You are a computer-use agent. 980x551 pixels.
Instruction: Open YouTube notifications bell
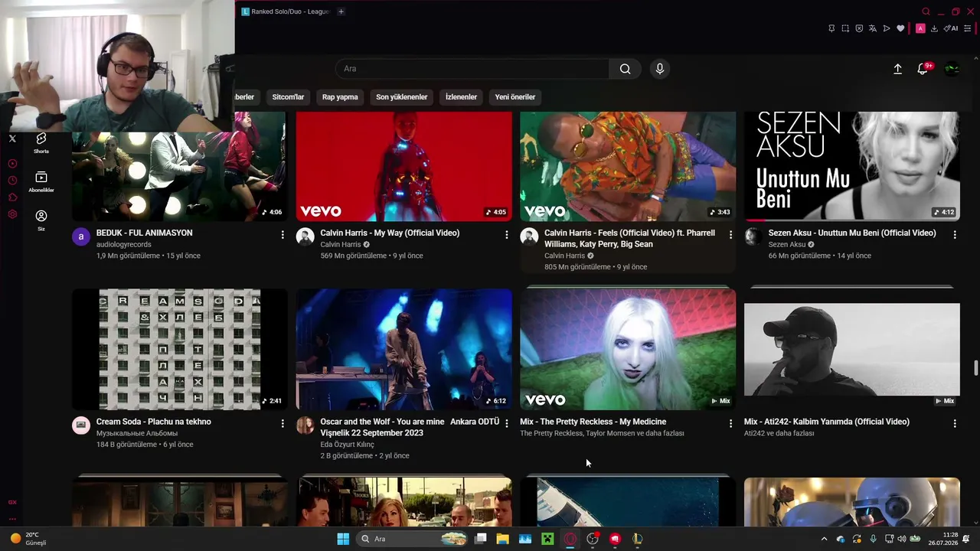(923, 69)
